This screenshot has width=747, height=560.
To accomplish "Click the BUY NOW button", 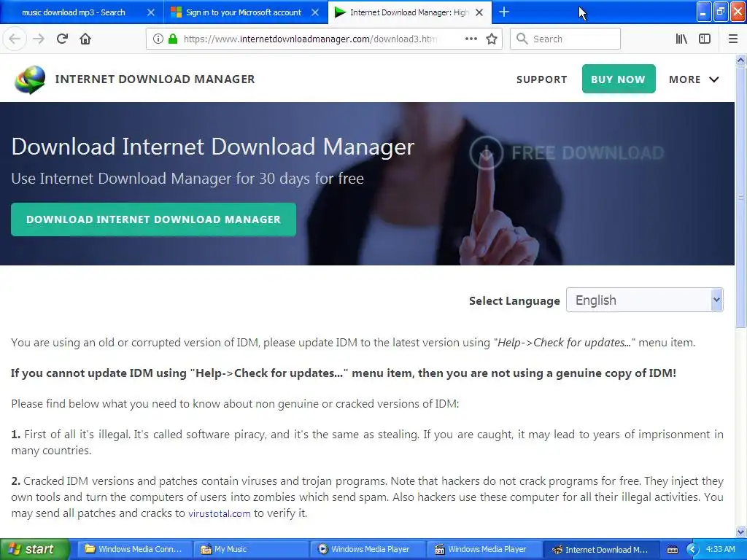I will (619, 79).
